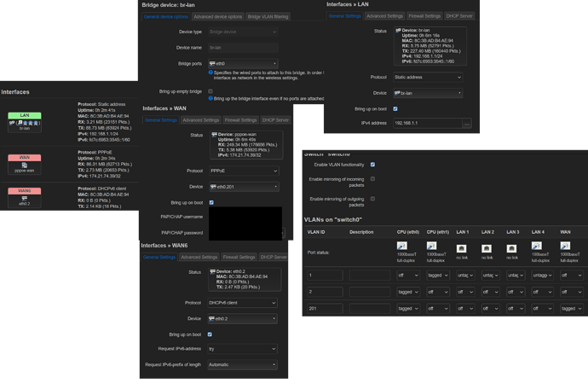588x389 pixels.
Task: Enable mirroring of outgoing packets
Action: pyautogui.click(x=372, y=199)
